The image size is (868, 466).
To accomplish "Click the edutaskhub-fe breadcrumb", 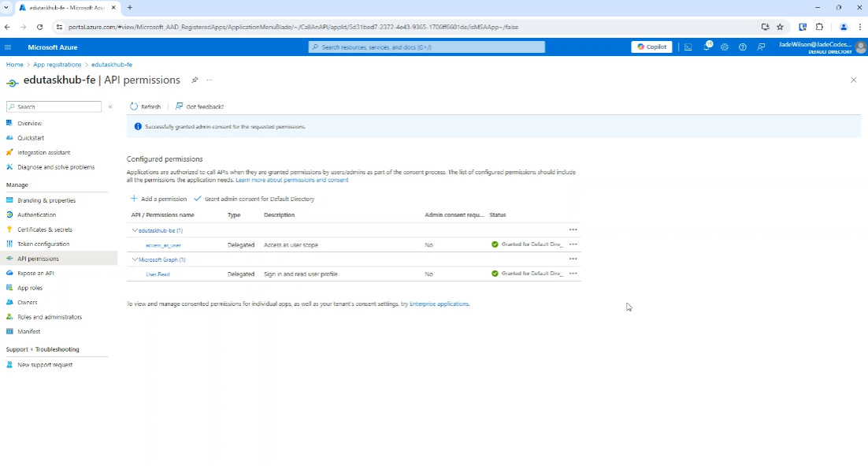I will point(112,65).
